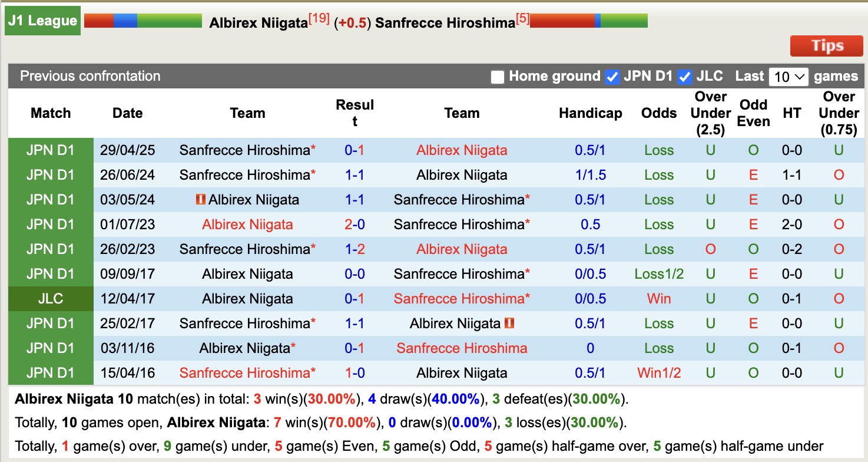Click Sanfrecce Hiroshima's form color bar
Screen dimensions: 868x462
pyautogui.click(x=589, y=19)
